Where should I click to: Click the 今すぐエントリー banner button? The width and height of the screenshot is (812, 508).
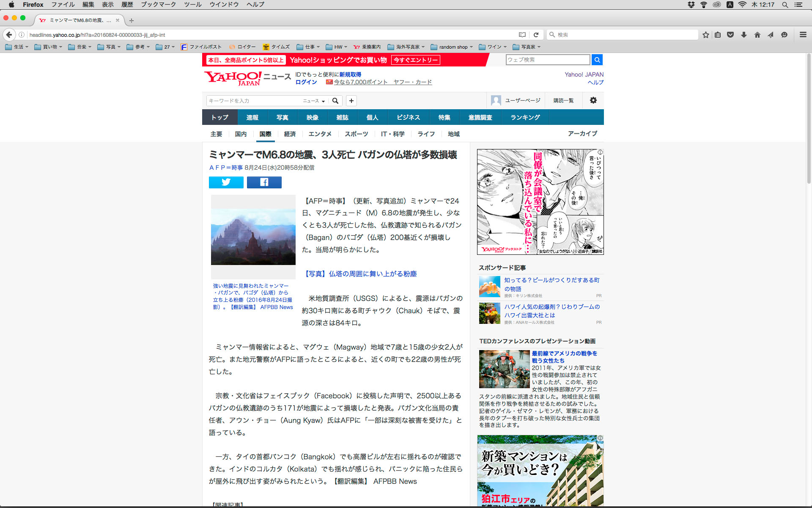tap(415, 60)
